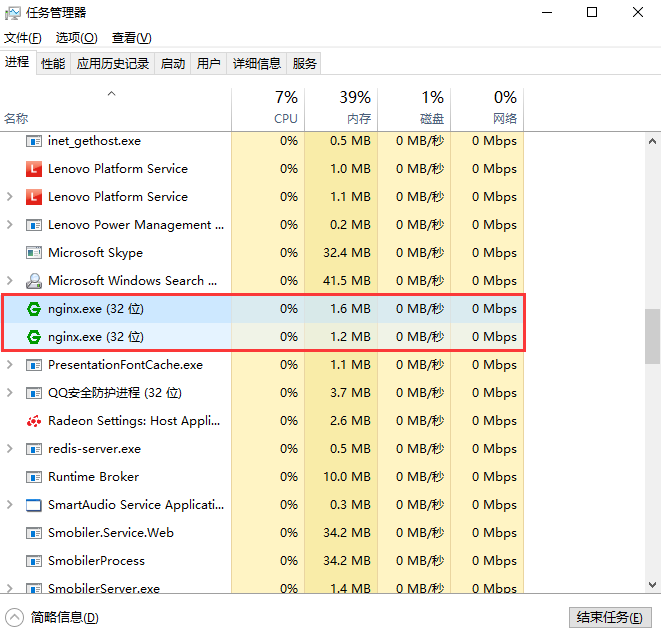Image resolution: width=661 pixels, height=639 pixels.
Task: Expand the Lenovo Power Management process group
Action: [x=10, y=225]
